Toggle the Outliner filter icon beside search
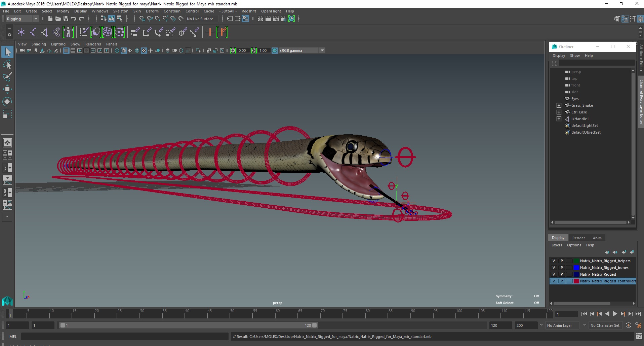This screenshot has height=346, width=644. tap(554, 63)
